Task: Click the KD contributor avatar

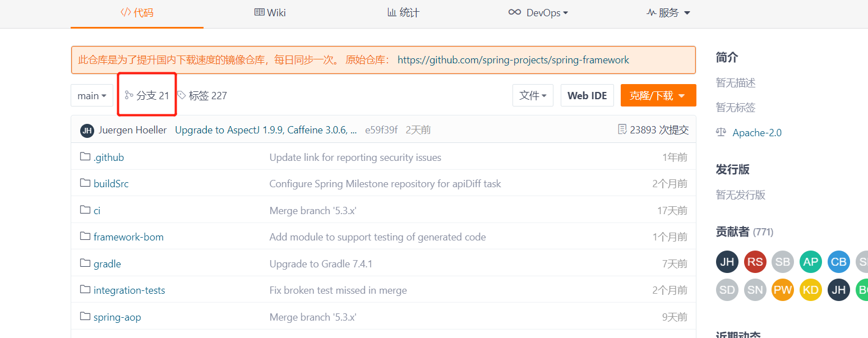Action: pos(811,290)
